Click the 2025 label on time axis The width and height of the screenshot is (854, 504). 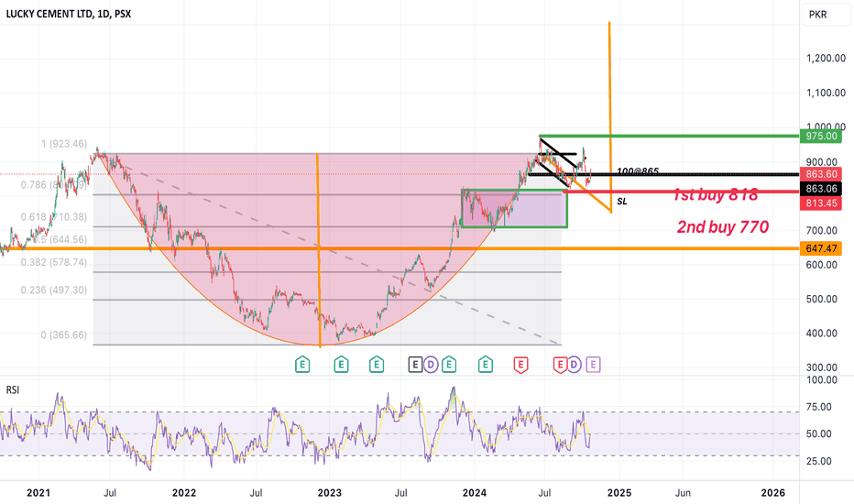[619, 493]
